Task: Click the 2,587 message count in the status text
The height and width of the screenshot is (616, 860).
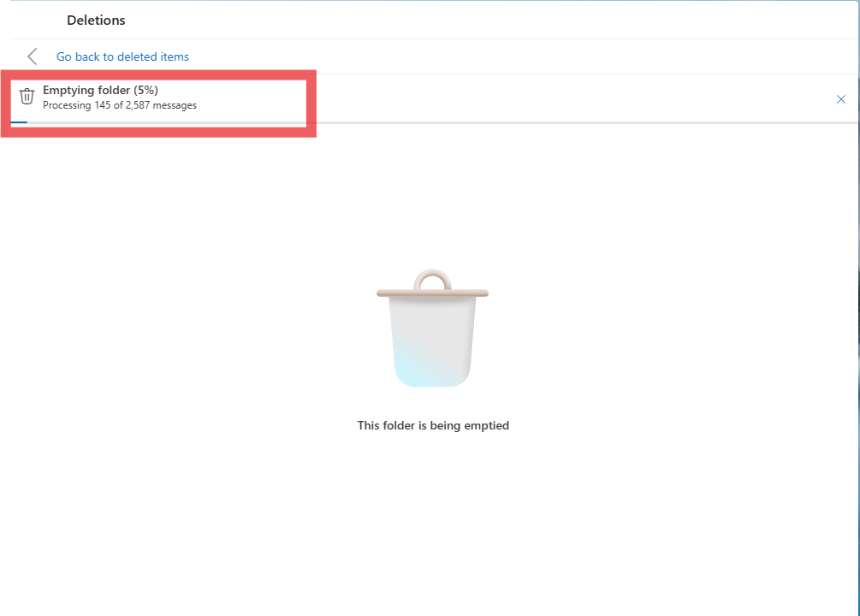Action: tap(138, 105)
